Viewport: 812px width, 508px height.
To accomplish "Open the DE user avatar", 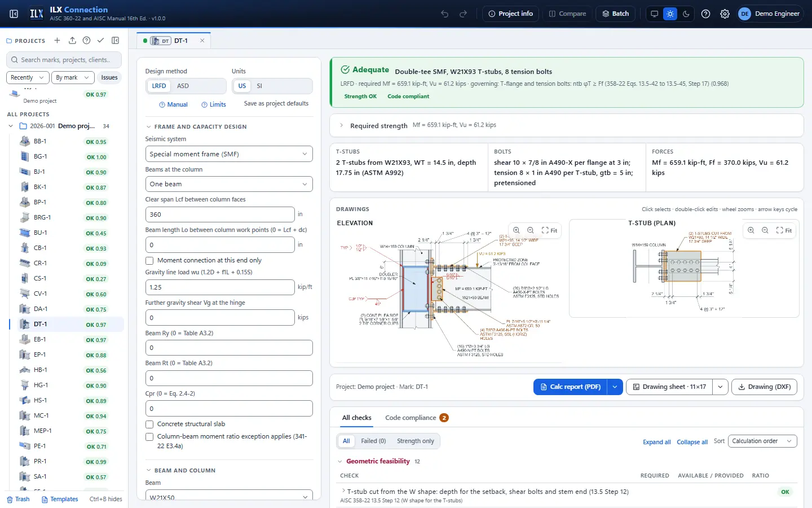I will 744,14.
